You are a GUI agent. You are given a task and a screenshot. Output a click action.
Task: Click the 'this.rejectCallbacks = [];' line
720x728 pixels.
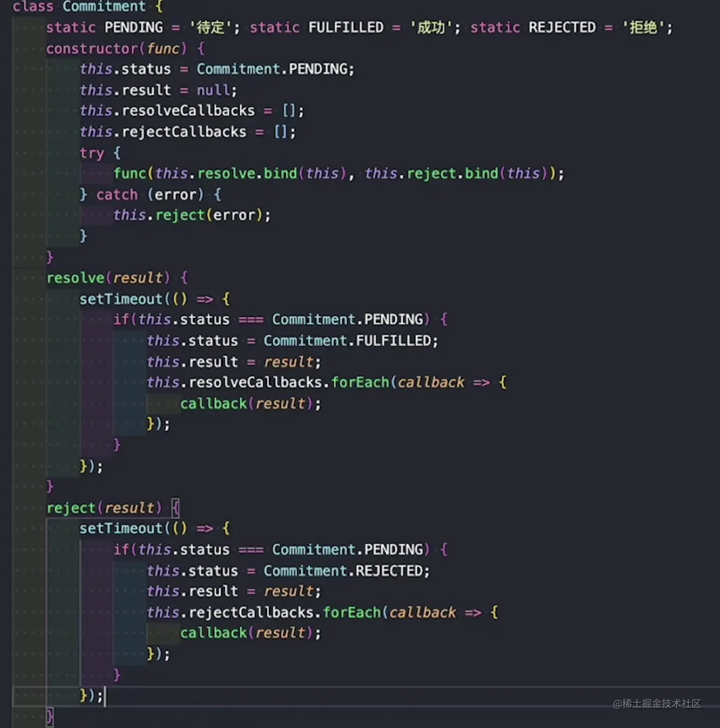[x=187, y=132]
